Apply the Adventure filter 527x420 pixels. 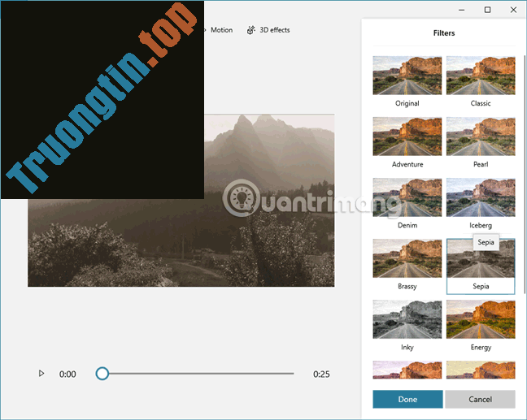click(407, 136)
